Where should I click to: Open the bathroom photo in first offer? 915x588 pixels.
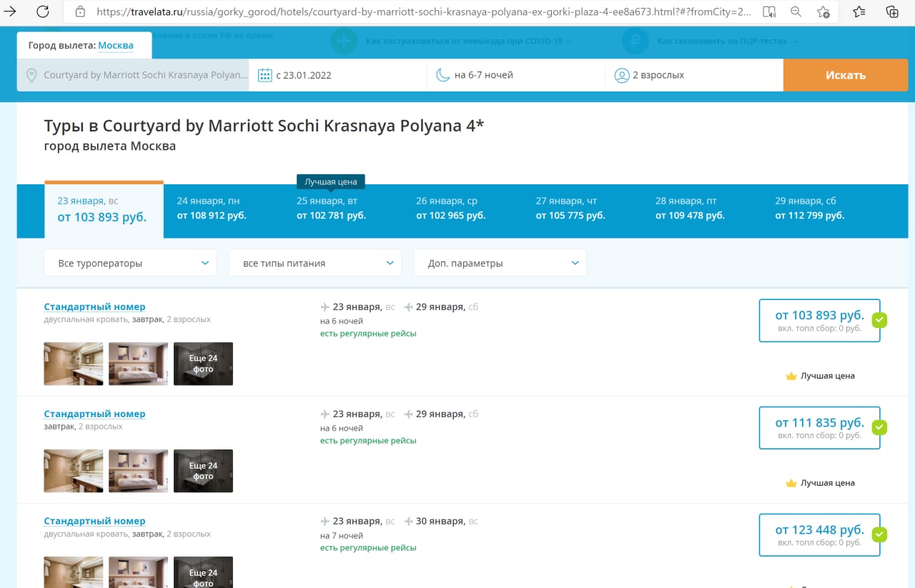tap(74, 364)
